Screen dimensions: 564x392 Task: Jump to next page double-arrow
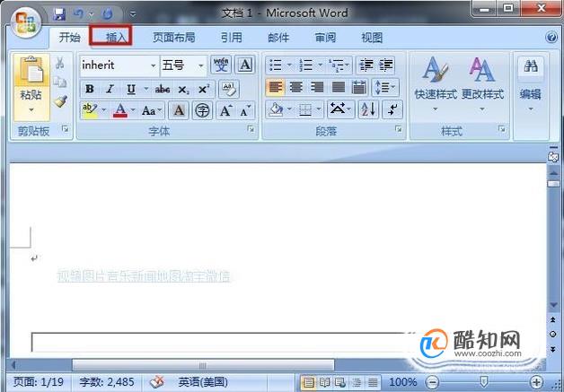click(553, 349)
